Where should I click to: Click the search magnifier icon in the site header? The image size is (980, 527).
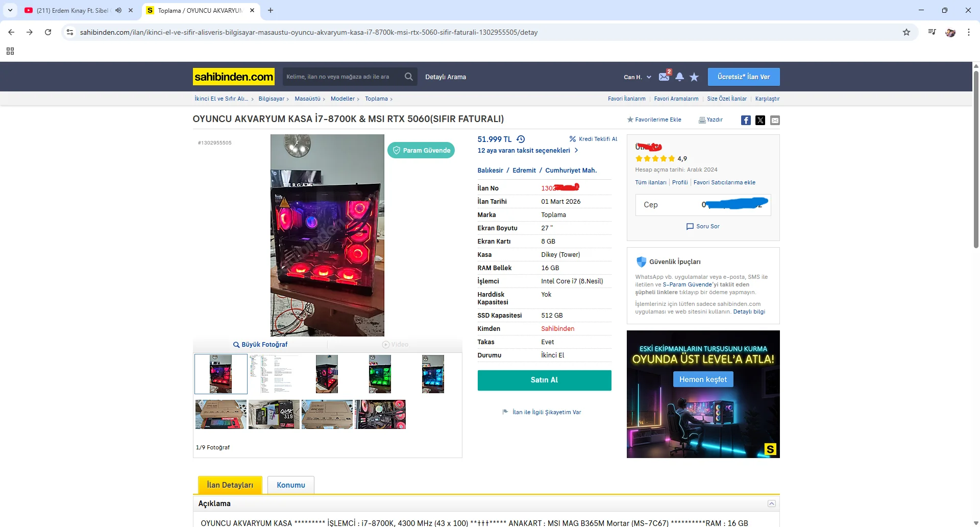coord(408,77)
